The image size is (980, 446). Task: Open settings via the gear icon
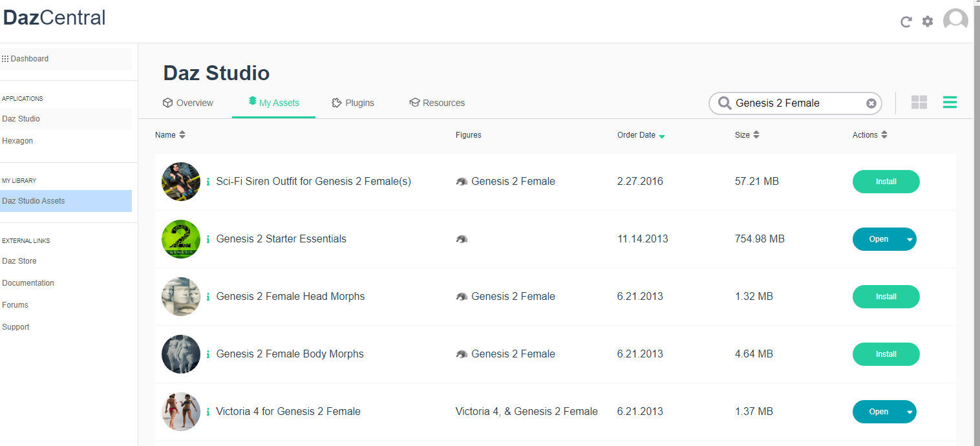(x=928, y=21)
